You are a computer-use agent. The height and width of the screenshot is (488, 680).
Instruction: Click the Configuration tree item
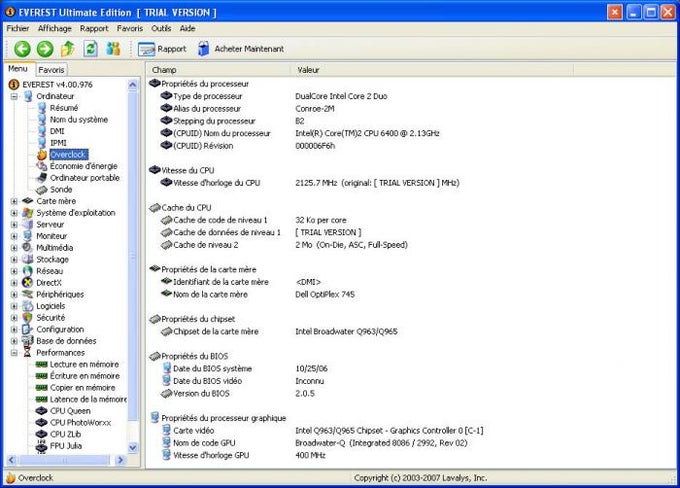[x=60, y=330]
